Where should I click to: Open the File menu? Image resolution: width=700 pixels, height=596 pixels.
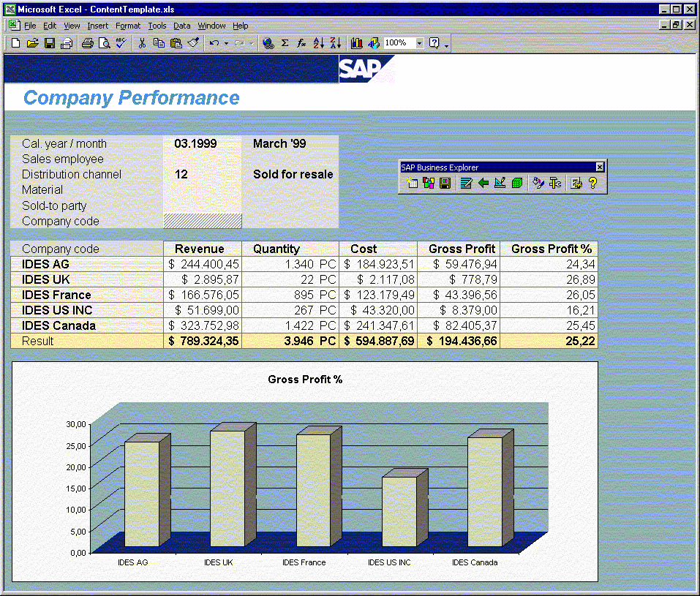click(x=30, y=26)
